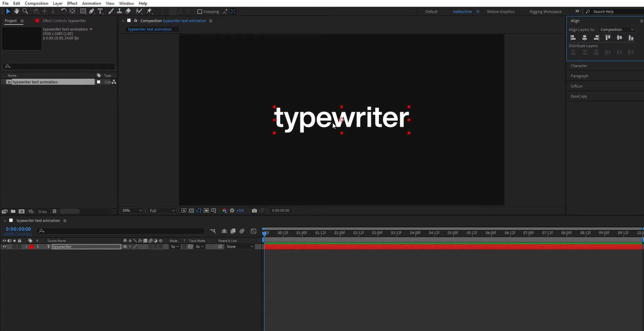Align layers horizontally to center
This screenshot has height=331, width=644.
(584, 38)
